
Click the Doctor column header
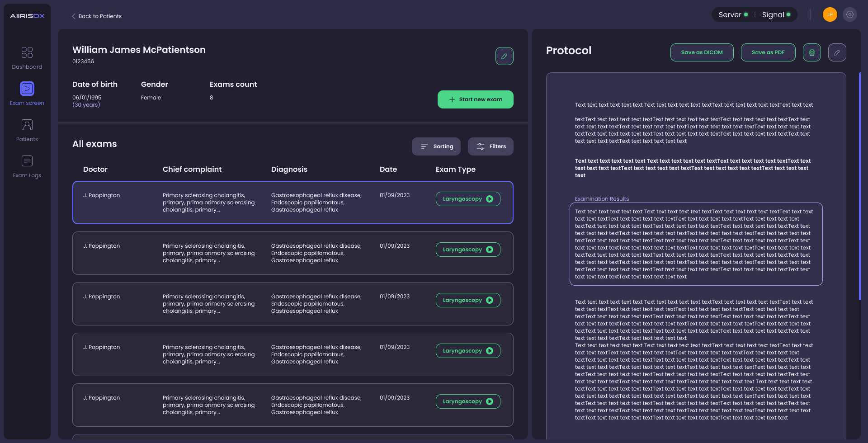click(95, 169)
